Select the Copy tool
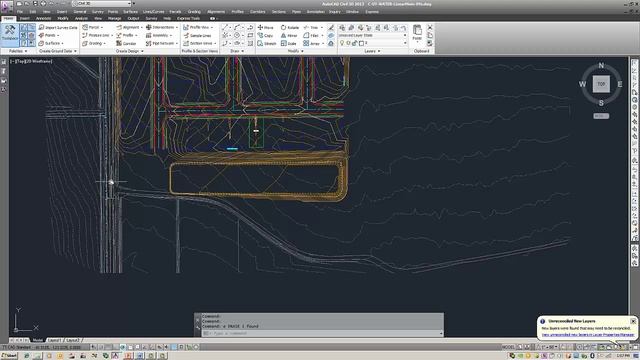Viewport: 640px width, 360px height. (265, 36)
